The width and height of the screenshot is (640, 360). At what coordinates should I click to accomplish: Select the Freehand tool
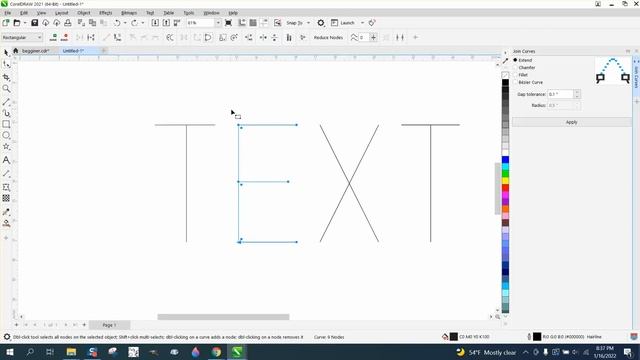(x=6, y=102)
